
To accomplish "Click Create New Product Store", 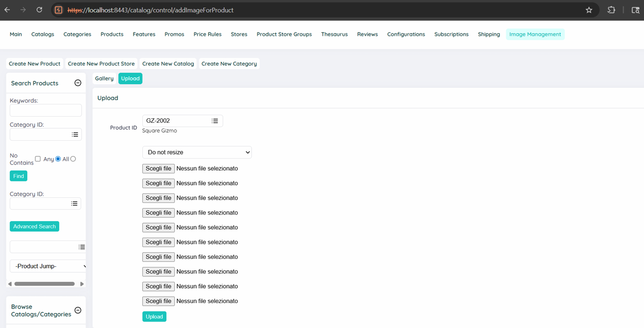I will coord(101,64).
